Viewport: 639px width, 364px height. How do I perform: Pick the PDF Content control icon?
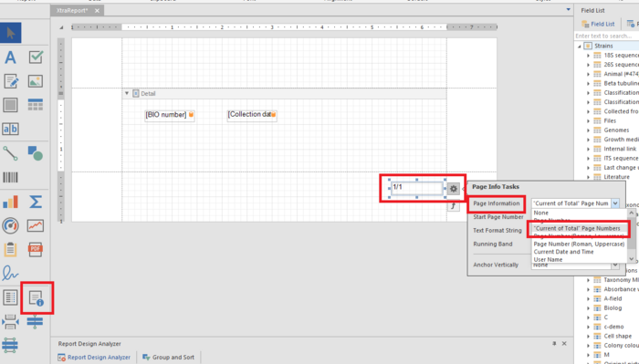36,249
